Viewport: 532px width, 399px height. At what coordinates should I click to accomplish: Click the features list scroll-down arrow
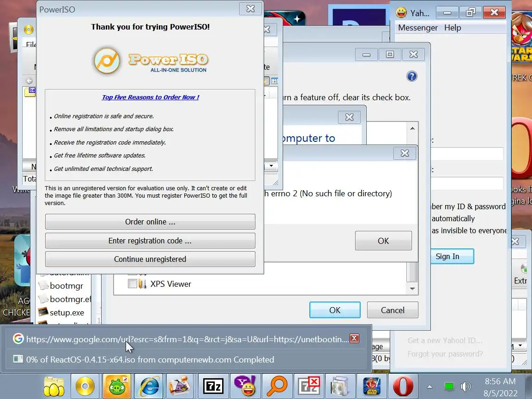click(412, 288)
